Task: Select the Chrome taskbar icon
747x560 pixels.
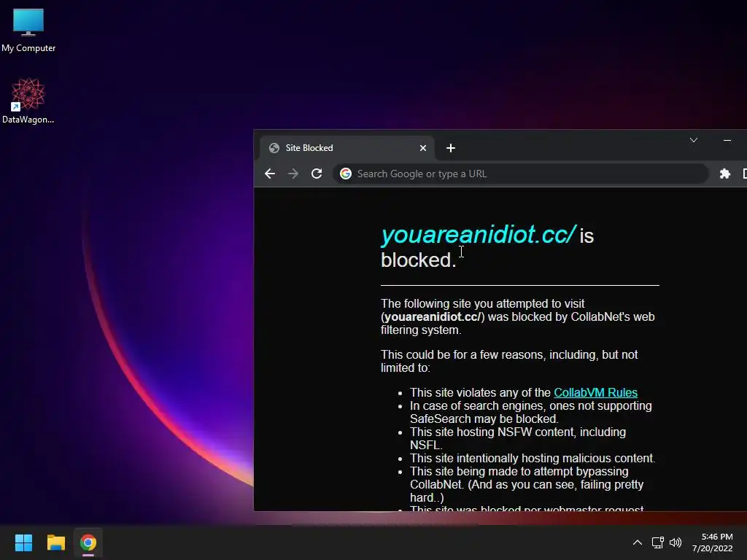Action: pos(88,542)
